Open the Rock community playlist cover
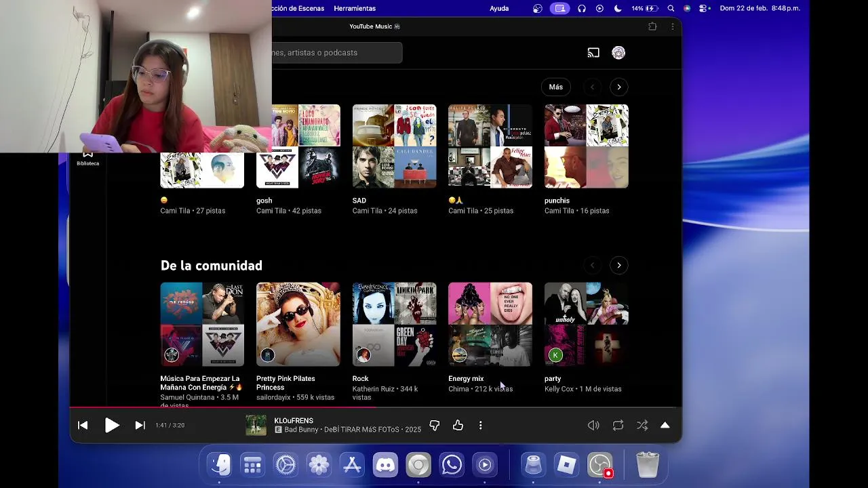Screen dimensions: 868x488 (395, 324)
